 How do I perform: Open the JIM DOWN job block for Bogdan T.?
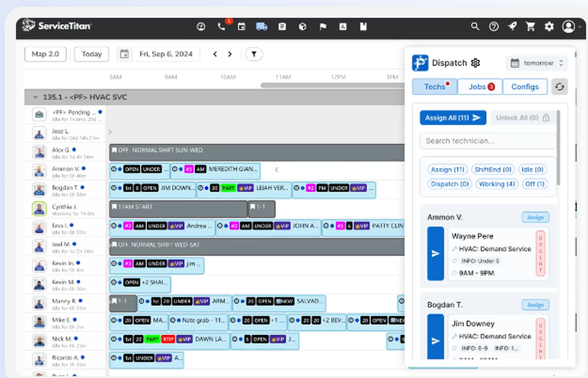click(x=153, y=190)
